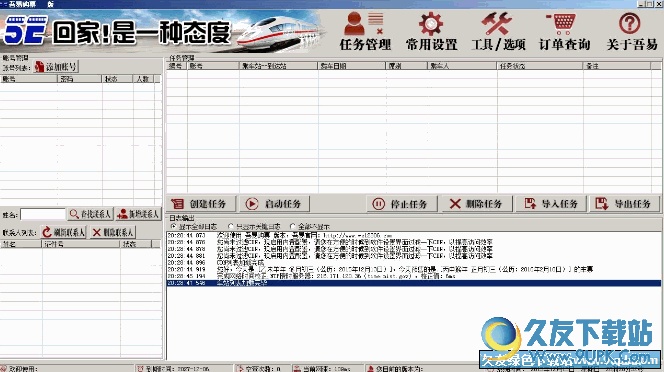Click 空闲次数: 0 status entry
The height and width of the screenshot is (372, 664).
coord(263,369)
